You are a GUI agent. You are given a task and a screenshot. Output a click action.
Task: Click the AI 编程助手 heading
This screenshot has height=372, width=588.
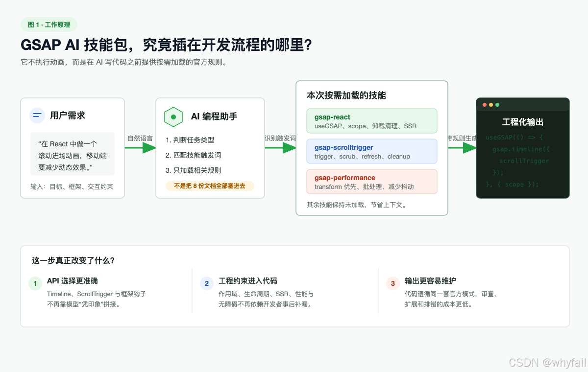tap(214, 116)
